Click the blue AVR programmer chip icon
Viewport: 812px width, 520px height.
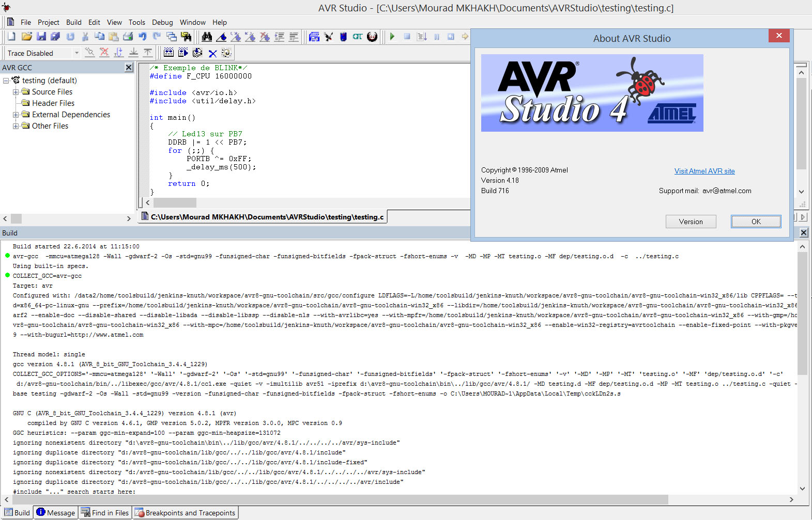pos(314,37)
